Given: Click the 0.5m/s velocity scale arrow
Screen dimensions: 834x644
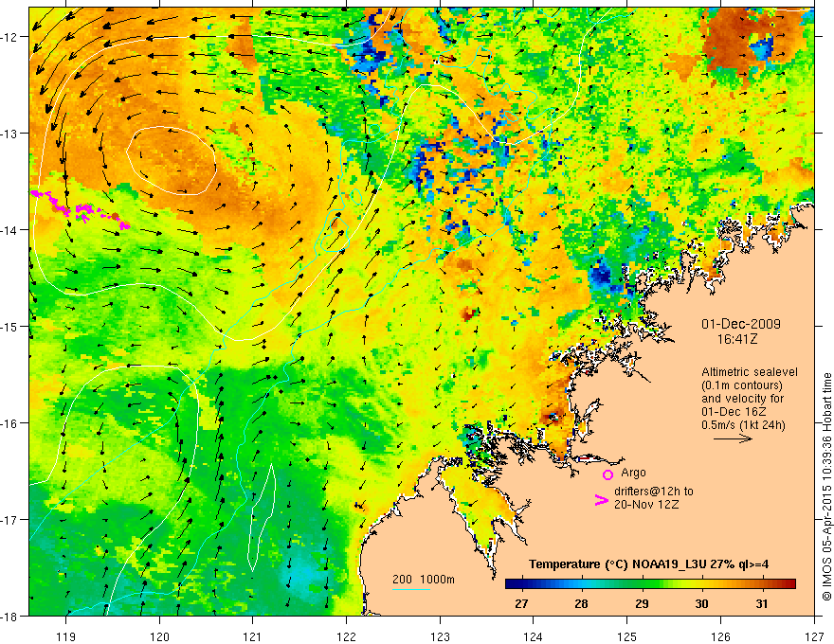Looking at the screenshot, I should coord(733,438).
